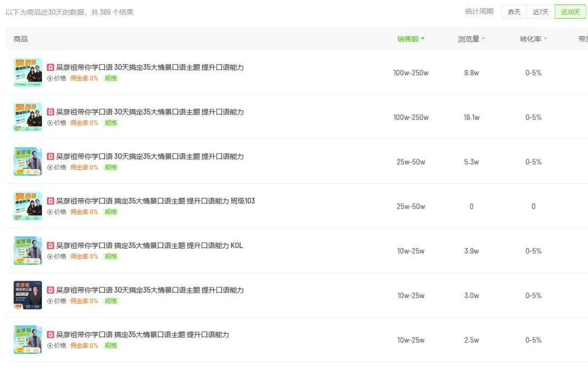This screenshot has width=588, height=368.
Task: Switch the statistics period to 昨天
Action: [x=514, y=12]
